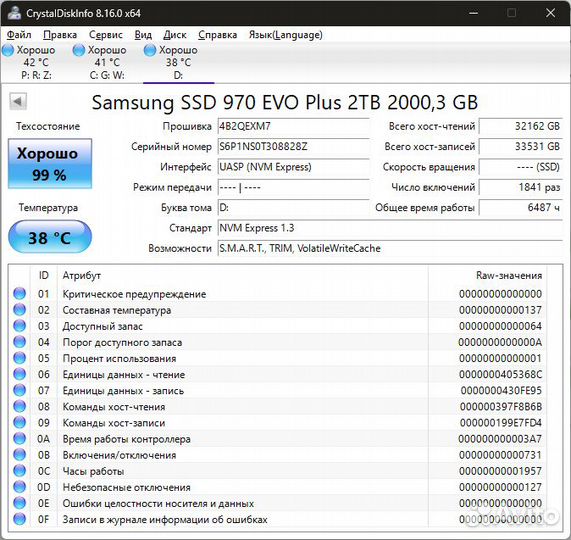Click the ID column header

click(x=44, y=275)
